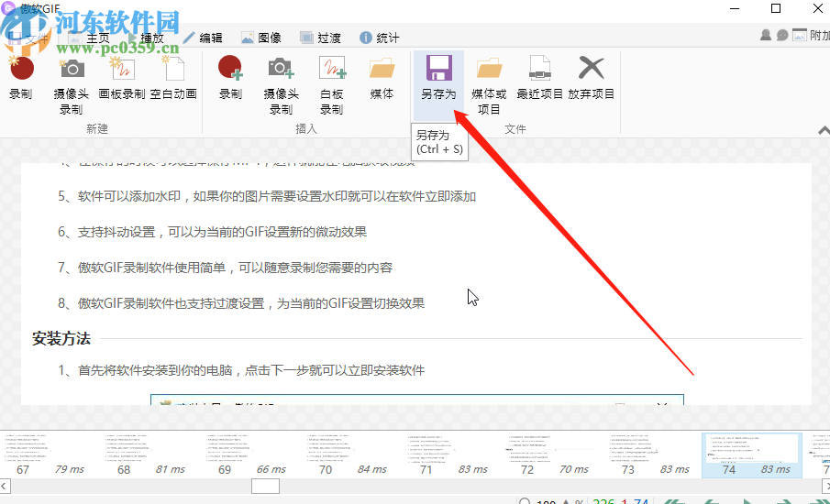Image resolution: width=830 pixels, height=504 pixels.
Task: Open 摄像头录制 in the 新建 group
Action: (x=71, y=85)
